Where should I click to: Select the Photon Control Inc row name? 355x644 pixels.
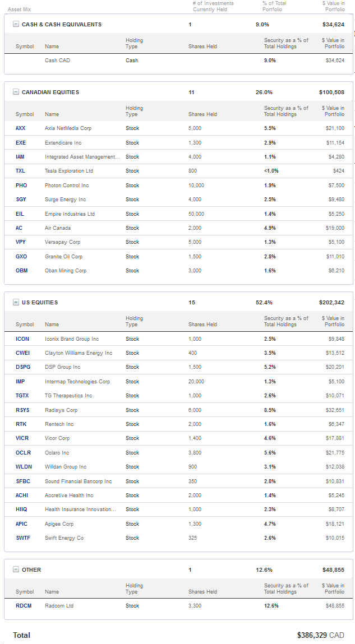67,186
